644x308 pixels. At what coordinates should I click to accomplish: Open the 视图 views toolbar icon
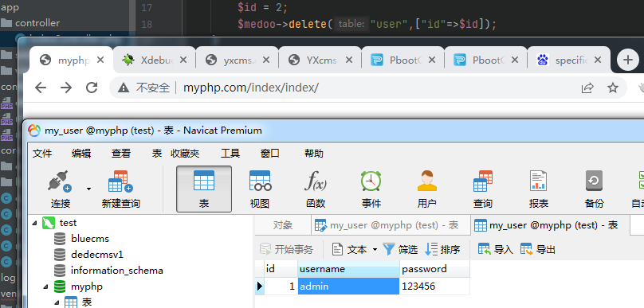click(260, 181)
